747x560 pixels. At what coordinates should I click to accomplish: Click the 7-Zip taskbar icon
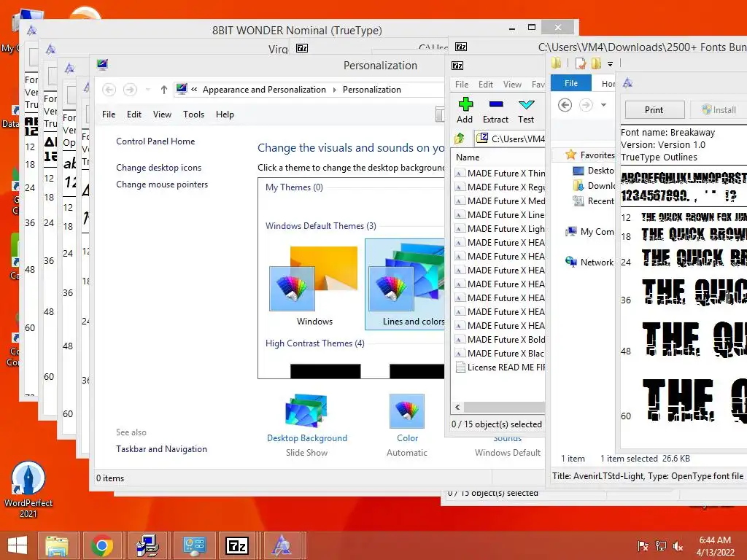click(x=237, y=545)
